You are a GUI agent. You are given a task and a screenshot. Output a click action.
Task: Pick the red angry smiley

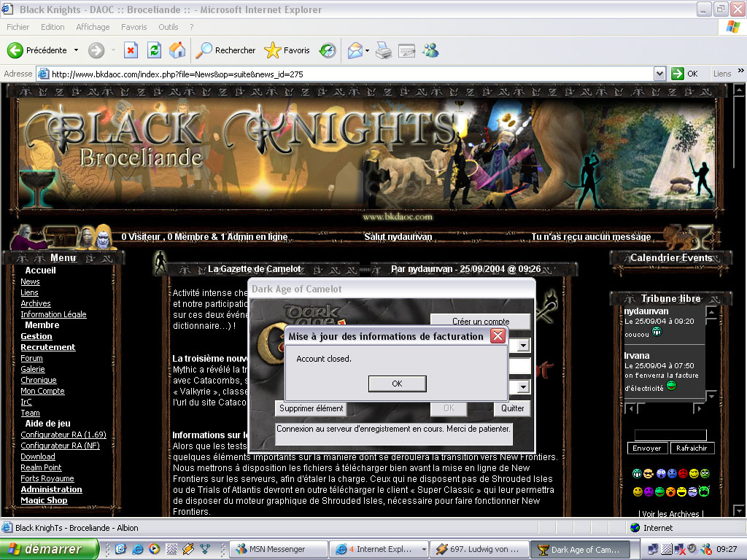(x=683, y=473)
